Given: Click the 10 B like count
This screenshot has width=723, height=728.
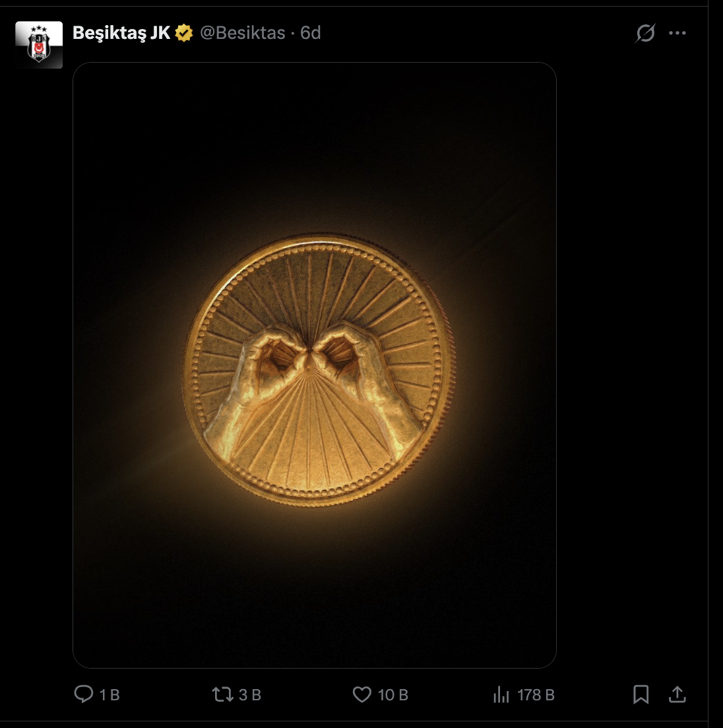Looking at the screenshot, I should click(393, 695).
